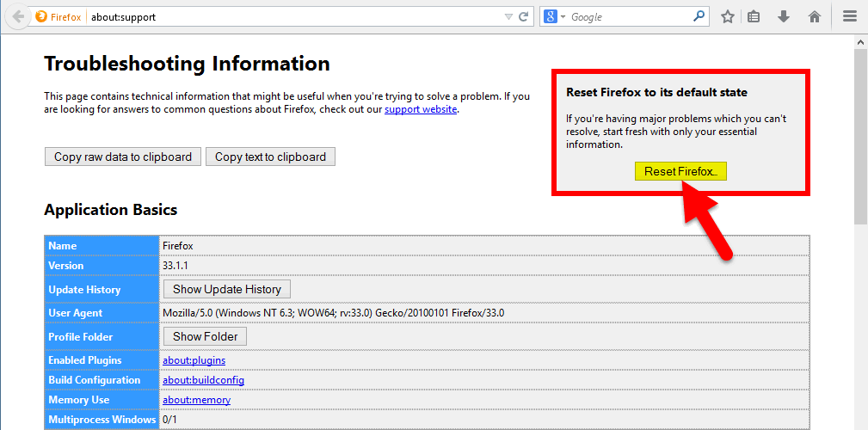Click Copy text to clipboard button
Viewport: 868px width, 430px height.
pos(270,157)
